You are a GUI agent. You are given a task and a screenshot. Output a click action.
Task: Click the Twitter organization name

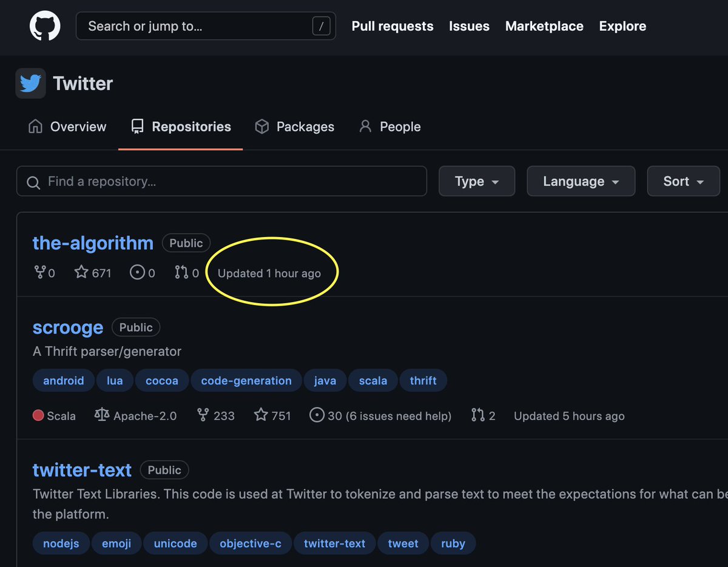click(x=83, y=83)
